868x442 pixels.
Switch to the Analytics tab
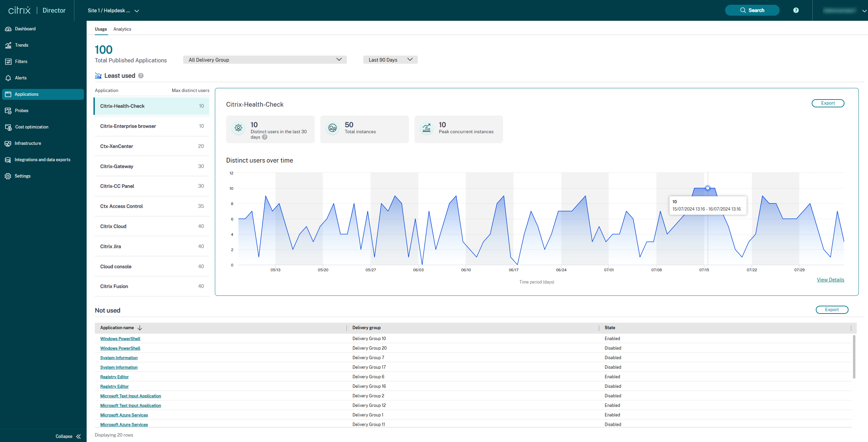(x=122, y=29)
